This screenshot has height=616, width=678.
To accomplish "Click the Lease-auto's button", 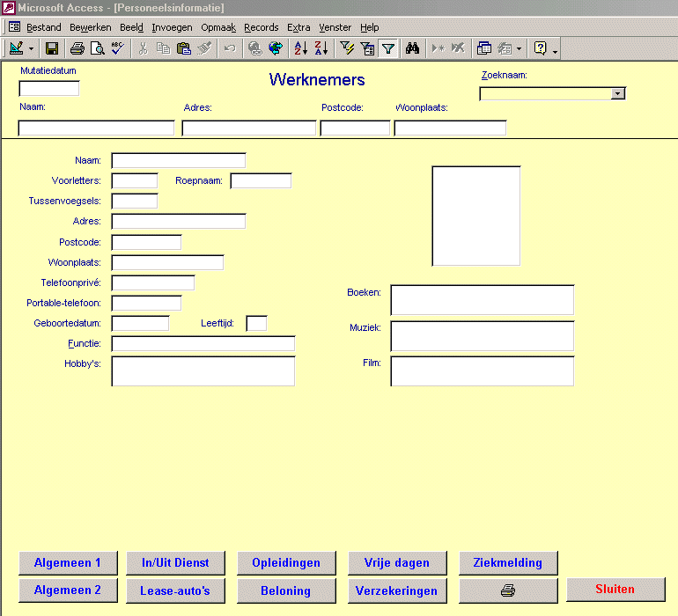I will click(x=175, y=590).
